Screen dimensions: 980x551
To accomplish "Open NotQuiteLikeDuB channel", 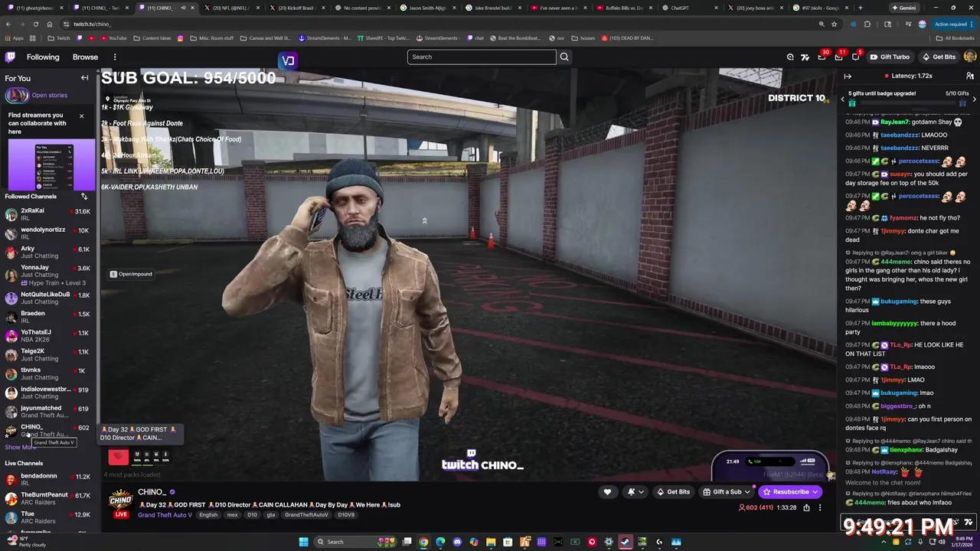I will point(47,298).
